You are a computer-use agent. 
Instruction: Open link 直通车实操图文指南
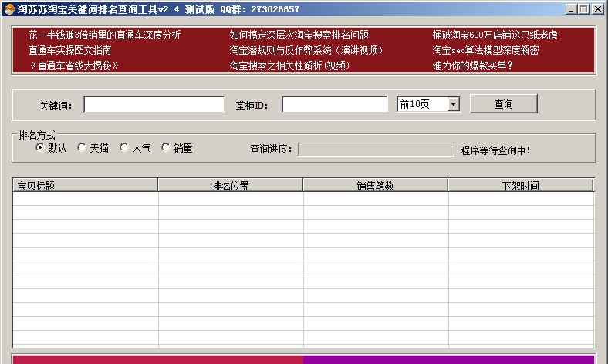click(69, 50)
